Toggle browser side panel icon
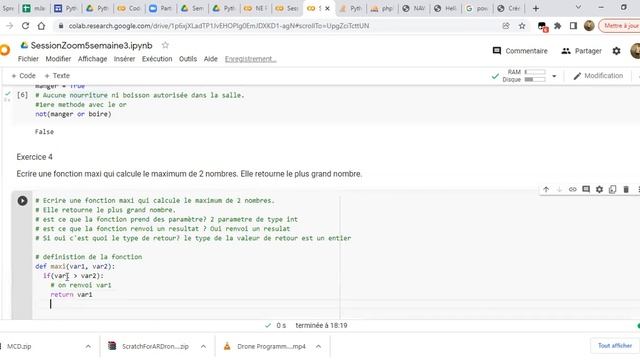Screen dimensions: 640x360 coord(573,26)
